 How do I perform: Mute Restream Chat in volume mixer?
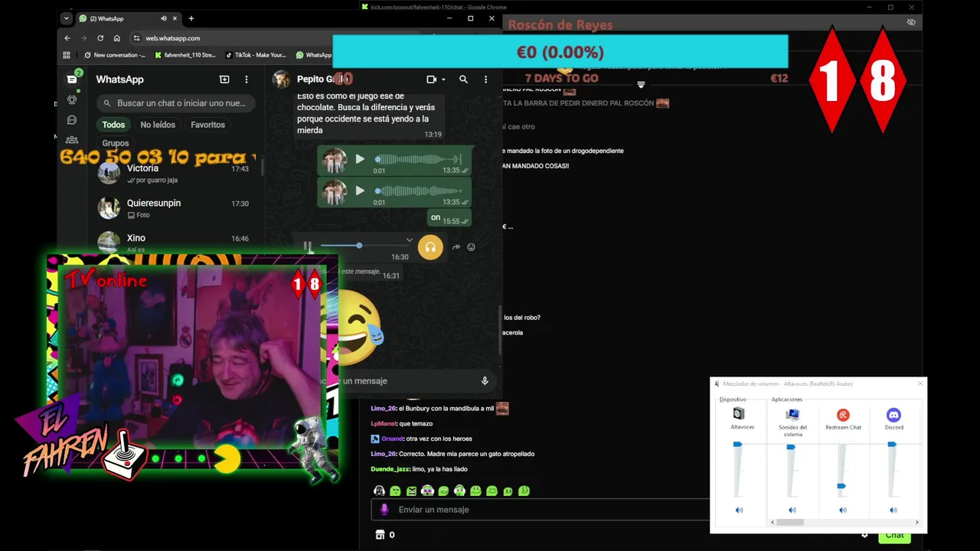(x=843, y=510)
